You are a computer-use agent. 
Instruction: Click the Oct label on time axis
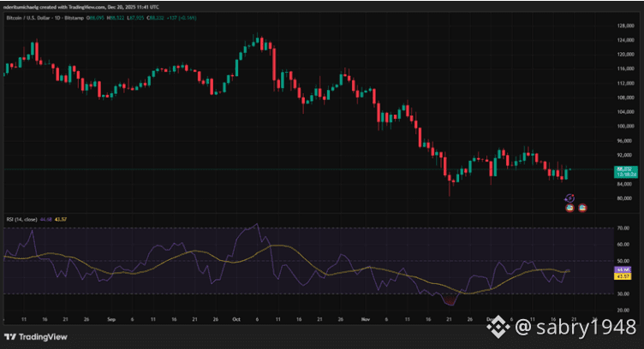[x=236, y=317]
